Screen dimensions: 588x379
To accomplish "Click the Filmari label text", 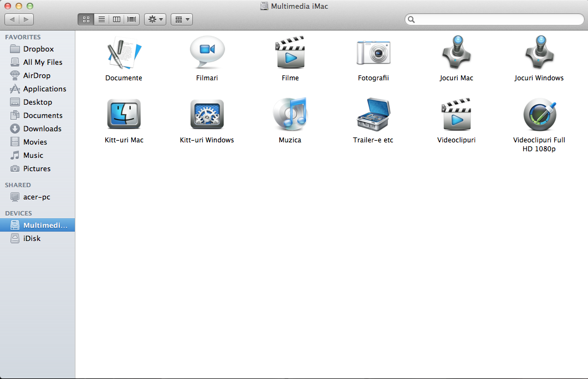I will [x=207, y=78].
